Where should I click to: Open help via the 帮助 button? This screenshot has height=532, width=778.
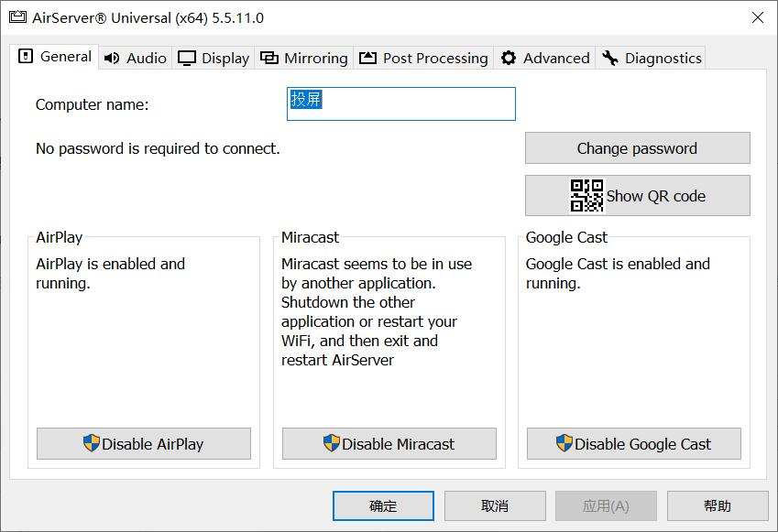718,505
